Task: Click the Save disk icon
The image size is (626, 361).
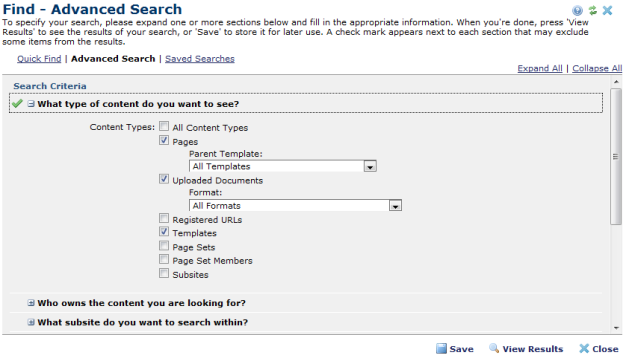Action: (441, 349)
